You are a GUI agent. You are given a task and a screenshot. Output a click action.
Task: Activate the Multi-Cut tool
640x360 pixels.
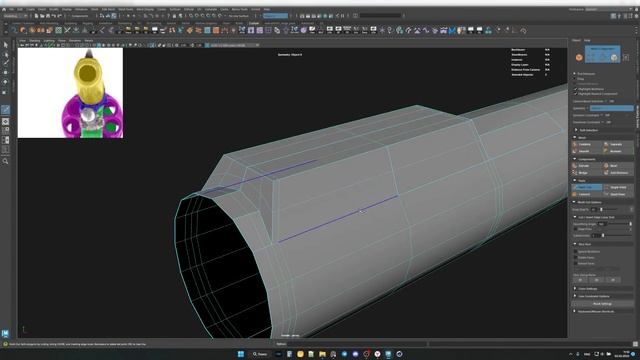587,187
